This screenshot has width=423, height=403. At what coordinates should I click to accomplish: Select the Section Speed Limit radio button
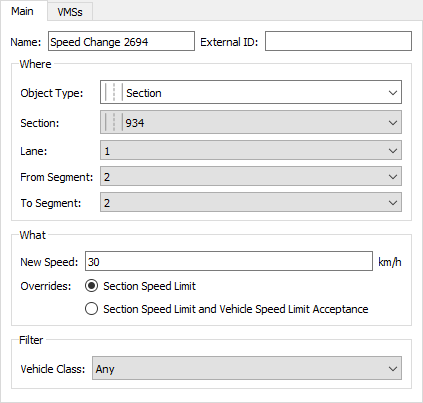point(91,286)
